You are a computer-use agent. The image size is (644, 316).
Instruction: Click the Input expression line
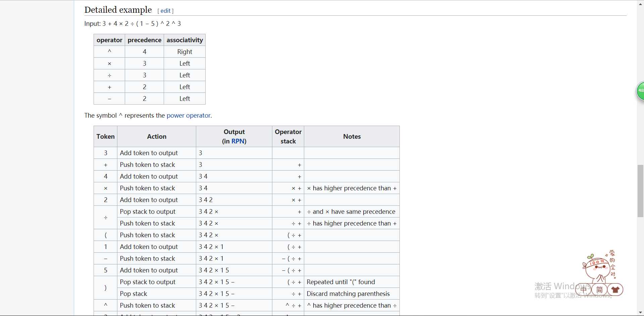pos(132,23)
